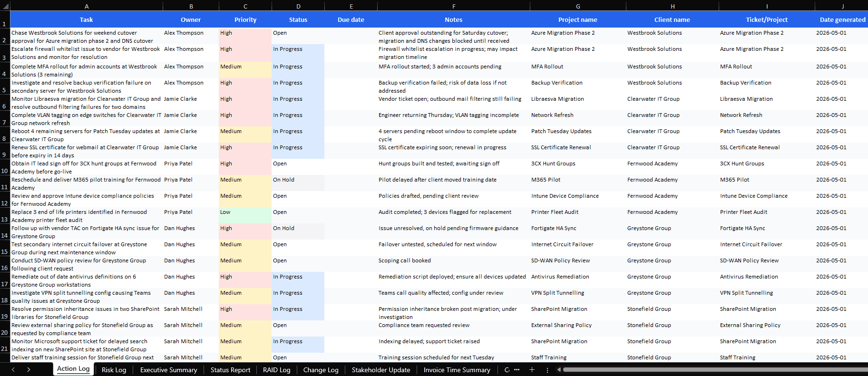Select row 10 header

click(5, 167)
